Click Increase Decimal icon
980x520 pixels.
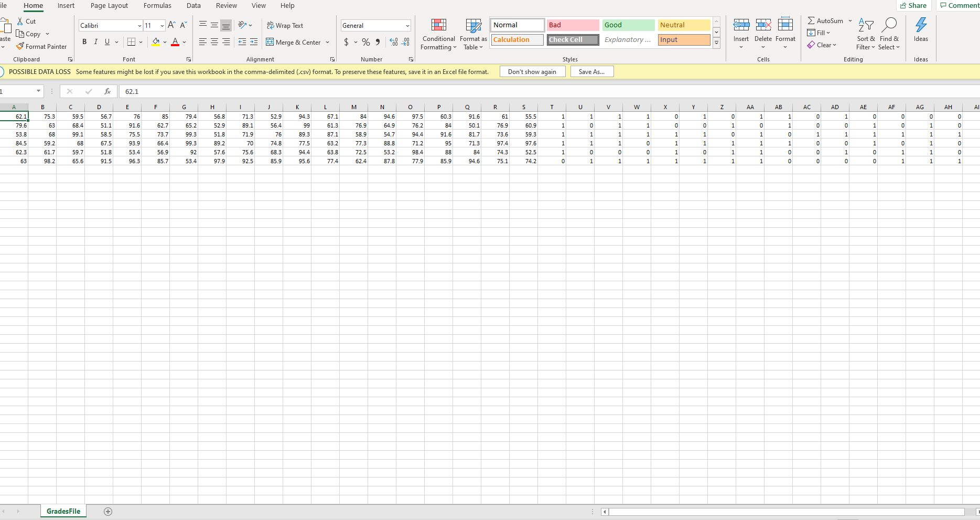coord(394,42)
